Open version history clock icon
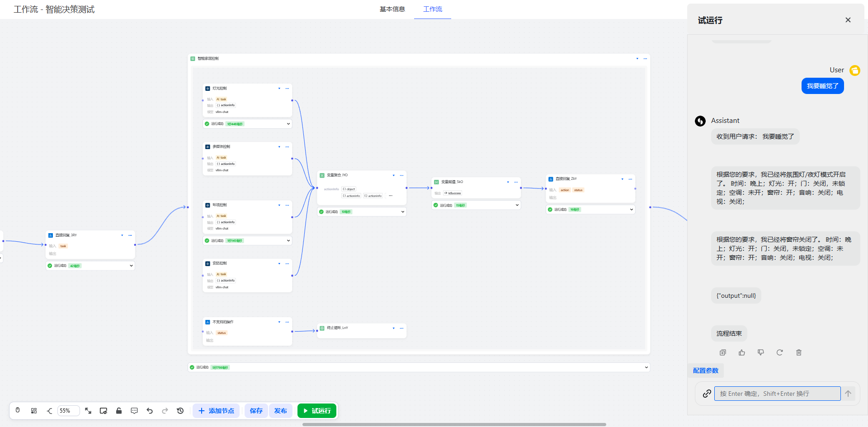This screenshot has width=868, height=427. point(180,411)
